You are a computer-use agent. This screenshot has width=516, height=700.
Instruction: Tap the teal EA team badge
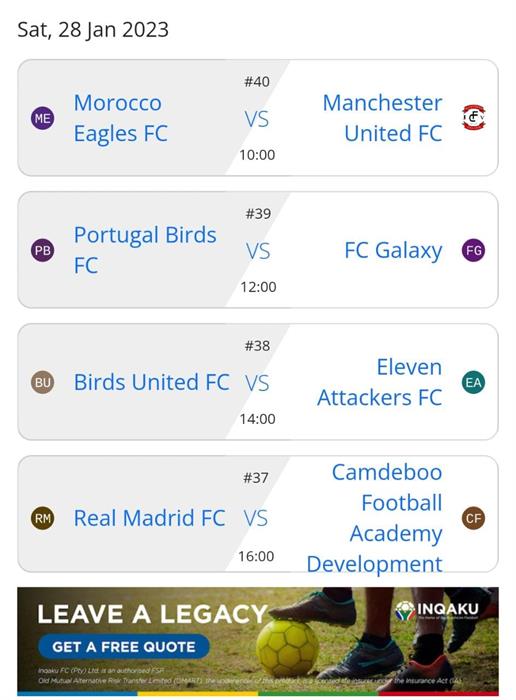click(474, 382)
